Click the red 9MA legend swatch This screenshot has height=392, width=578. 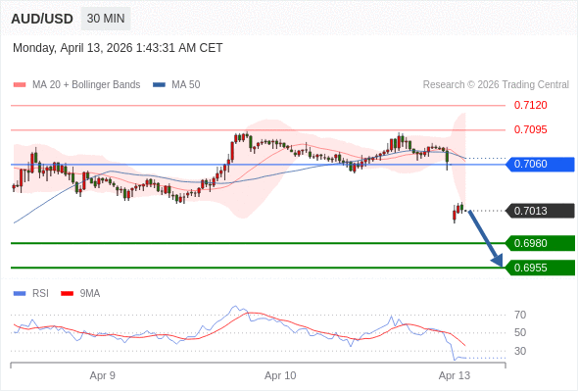[x=67, y=294]
